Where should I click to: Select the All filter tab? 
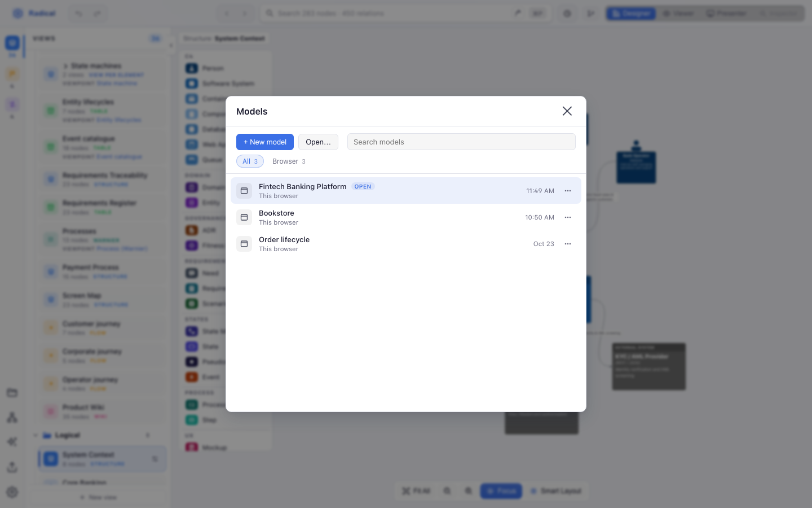[x=250, y=161]
